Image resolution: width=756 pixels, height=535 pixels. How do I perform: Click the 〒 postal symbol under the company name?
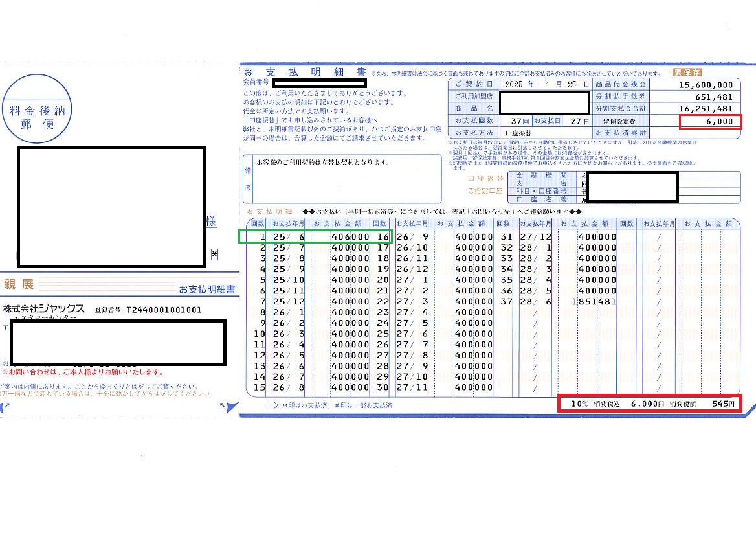tap(6, 327)
